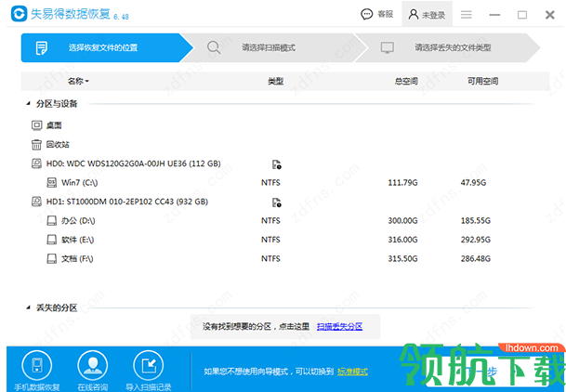Click 185.55G free space value
The height and width of the screenshot is (392, 566).
coord(476,221)
